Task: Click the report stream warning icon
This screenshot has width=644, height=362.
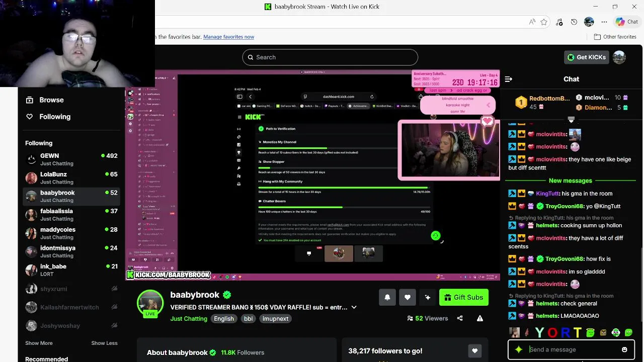Action: coord(480,318)
